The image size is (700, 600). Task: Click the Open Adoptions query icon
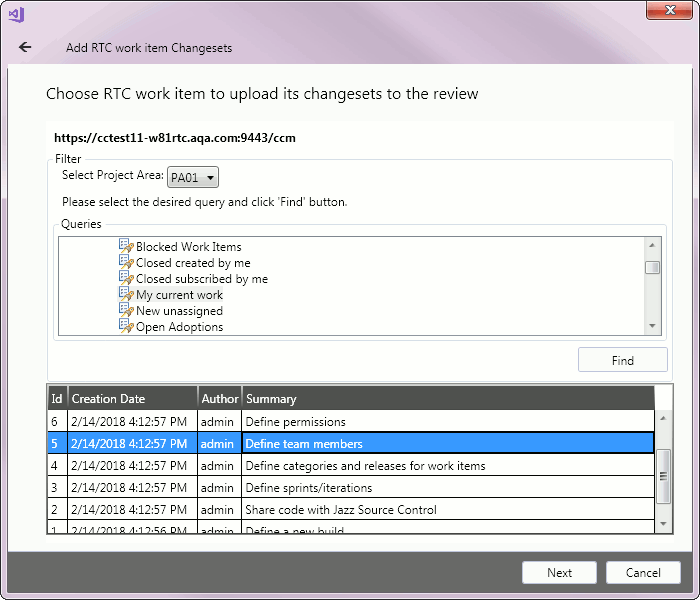tap(126, 326)
